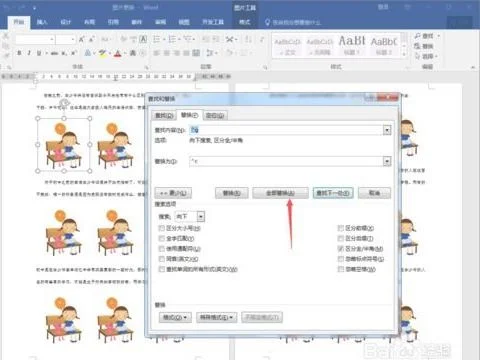Image resolution: width=480 pixels, height=360 pixels.
Task: Click the yellow Text Highlight Color swatch
Action: point(102,53)
